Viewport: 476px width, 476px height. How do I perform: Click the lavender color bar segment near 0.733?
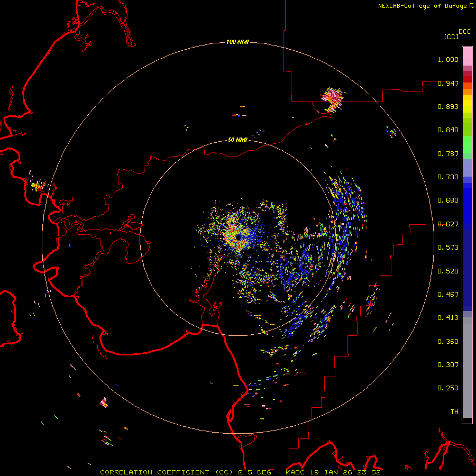467,168
